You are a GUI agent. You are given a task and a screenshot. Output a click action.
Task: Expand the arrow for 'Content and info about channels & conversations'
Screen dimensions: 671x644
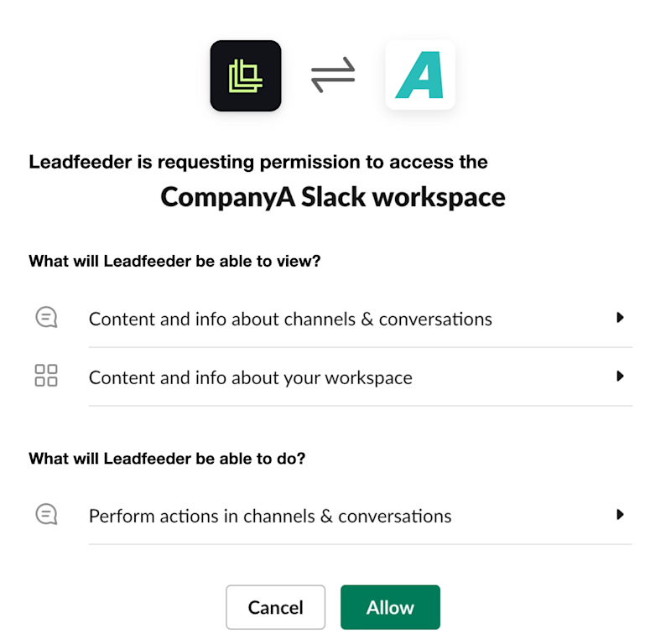(620, 318)
